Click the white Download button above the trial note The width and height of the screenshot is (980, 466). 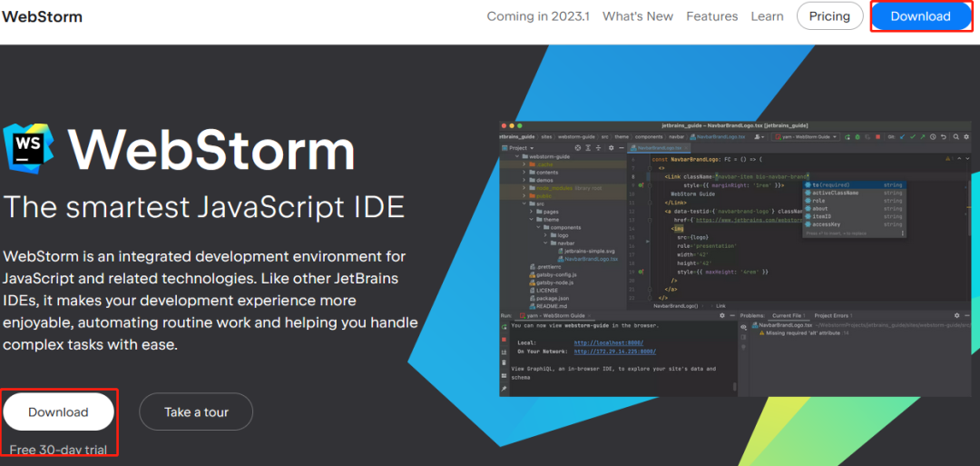pyautogui.click(x=58, y=412)
